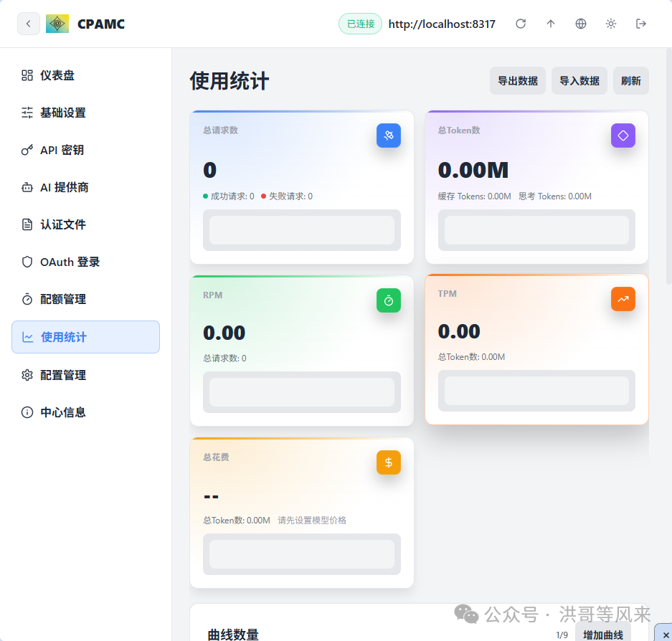The image size is (672, 641).
Task: Click the logout icon at top right
Action: click(x=640, y=24)
